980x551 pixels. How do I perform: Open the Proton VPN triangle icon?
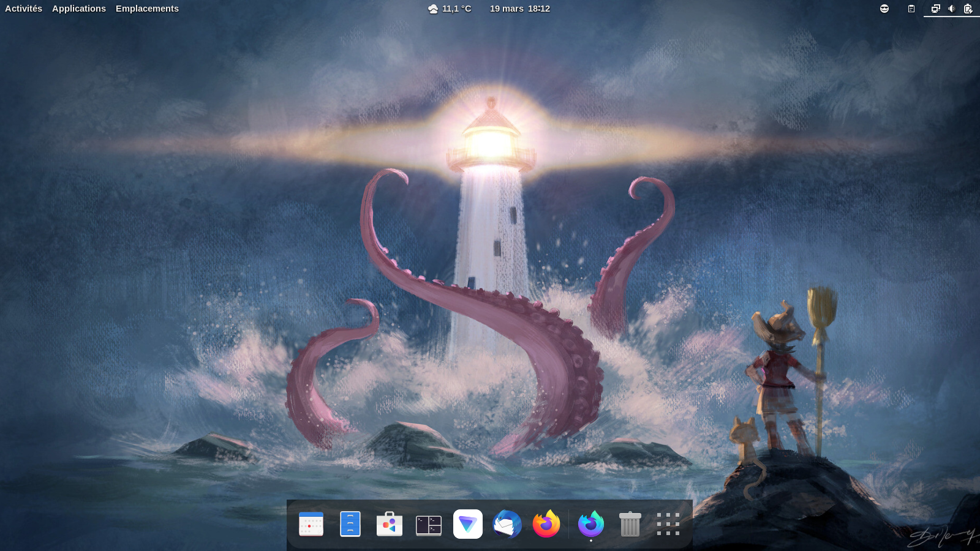pos(468,524)
